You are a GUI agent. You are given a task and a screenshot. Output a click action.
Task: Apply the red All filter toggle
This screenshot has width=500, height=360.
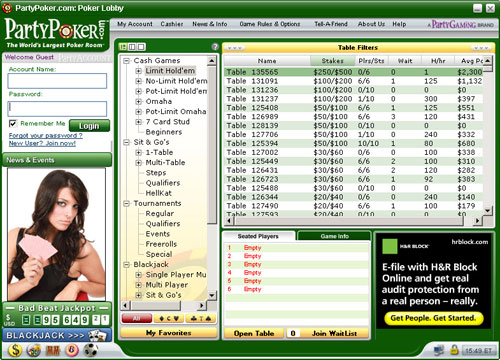(x=137, y=318)
